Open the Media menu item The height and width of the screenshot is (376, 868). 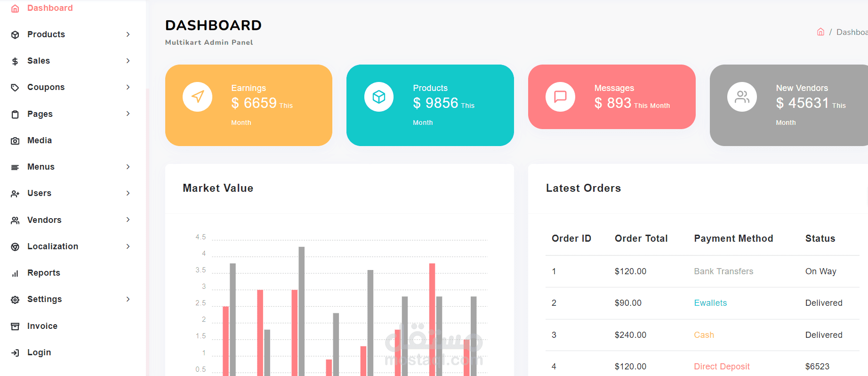40,140
